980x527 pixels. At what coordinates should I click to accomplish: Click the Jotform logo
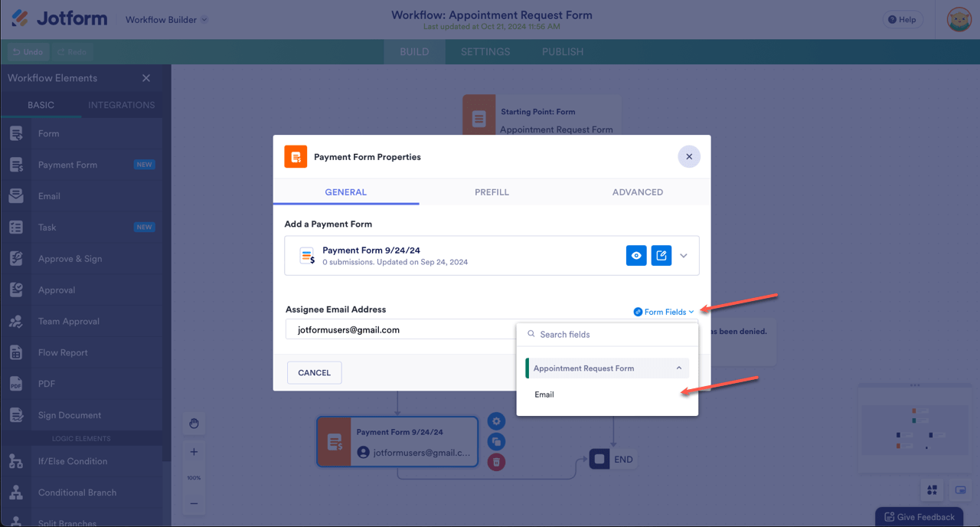click(60, 18)
